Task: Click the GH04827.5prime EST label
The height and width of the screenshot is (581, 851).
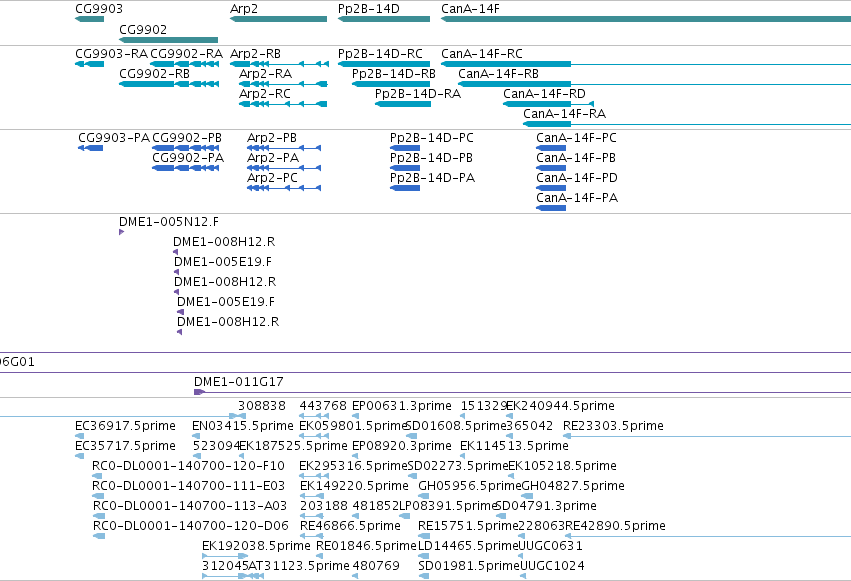Action: [x=573, y=486]
